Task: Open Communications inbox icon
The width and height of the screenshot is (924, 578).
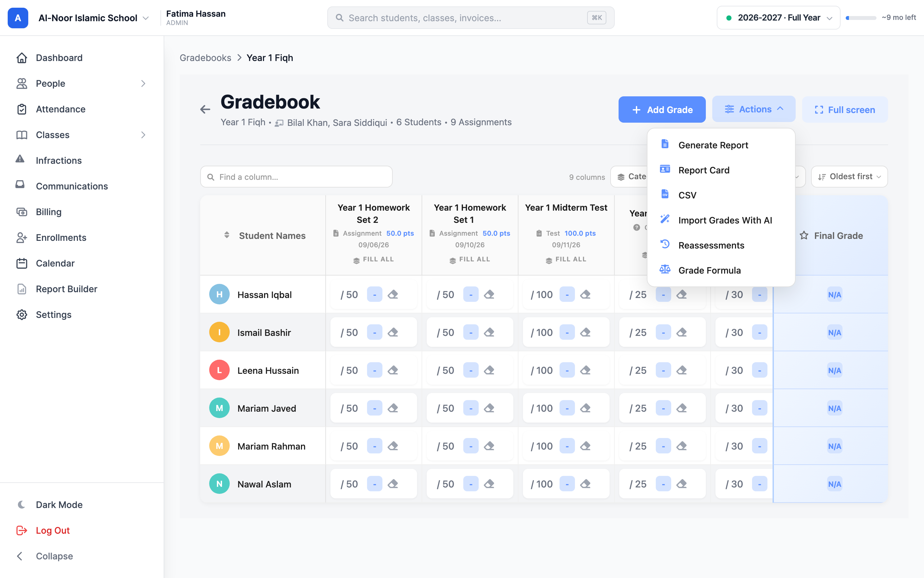Action: tap(20, 185)
